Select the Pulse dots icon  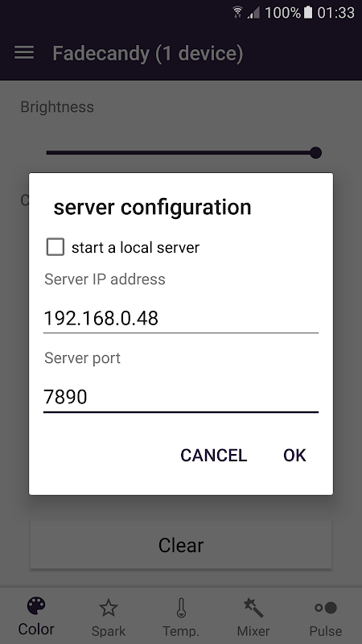click(326, 608)
